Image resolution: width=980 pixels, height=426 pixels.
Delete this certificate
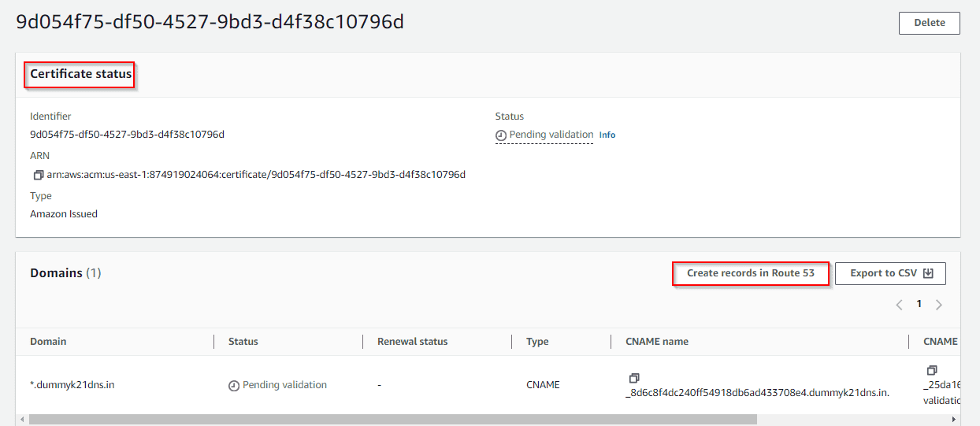[929, 23]
